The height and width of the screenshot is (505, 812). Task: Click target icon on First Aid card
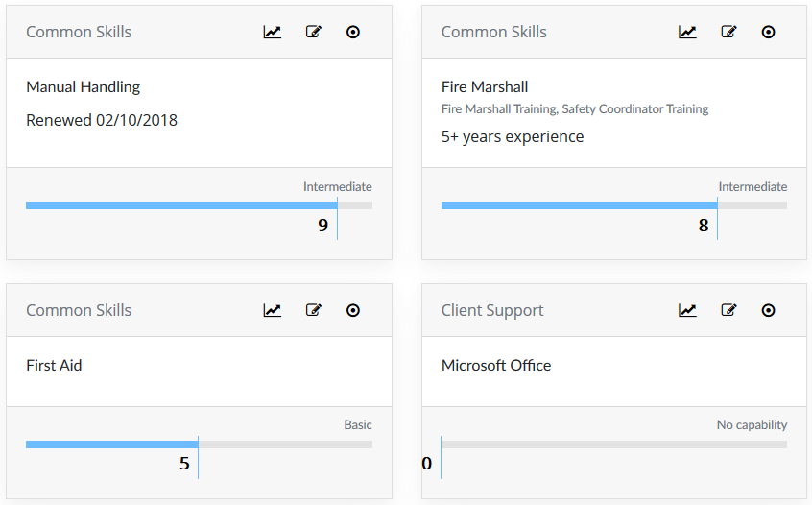point(353,310)
